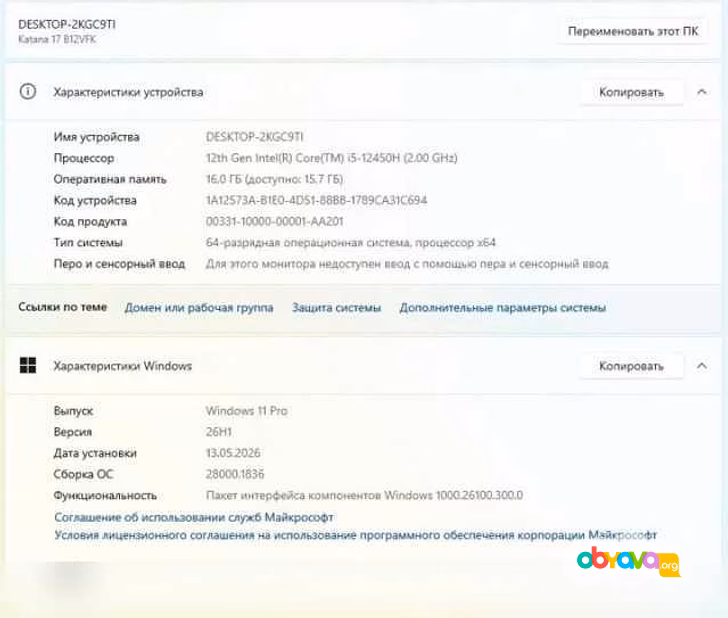The image size is (728, 618).
Task: Copy Windows specs with Копировать button
Action: click(631, 366)
